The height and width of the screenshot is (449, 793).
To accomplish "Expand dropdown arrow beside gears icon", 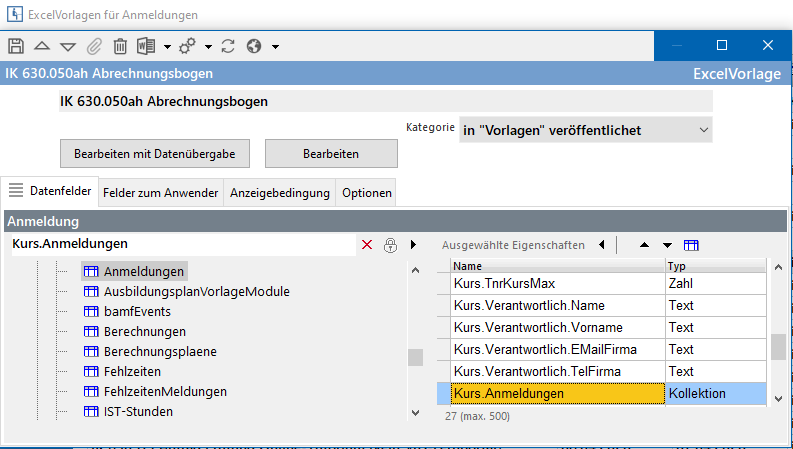I will (208, 47).
